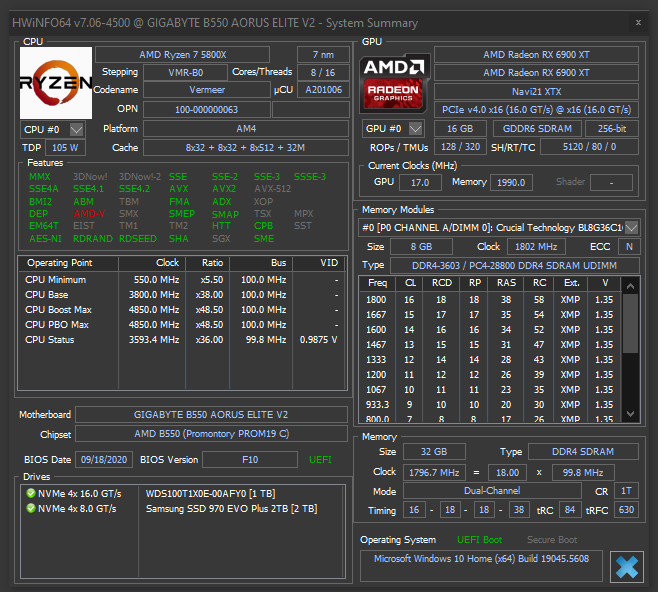Screen dimensions: 658x592
Task: Select the VID column header
Action: click(319, 263)
